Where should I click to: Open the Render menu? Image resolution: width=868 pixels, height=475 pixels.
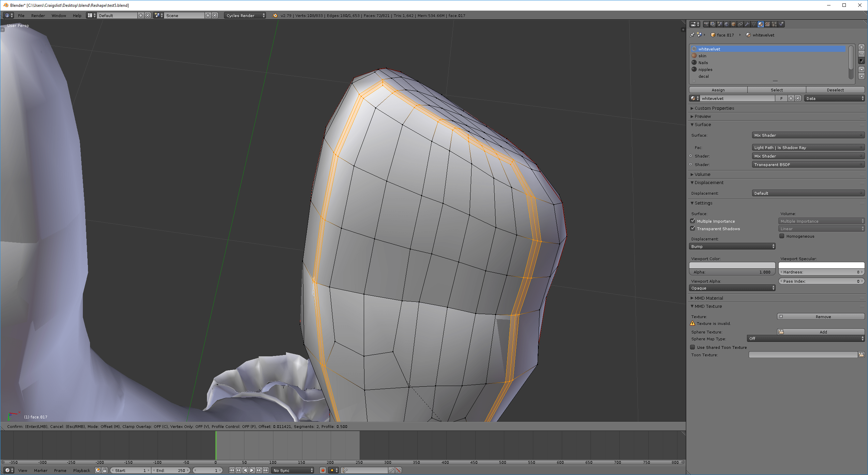click(38, 15)
